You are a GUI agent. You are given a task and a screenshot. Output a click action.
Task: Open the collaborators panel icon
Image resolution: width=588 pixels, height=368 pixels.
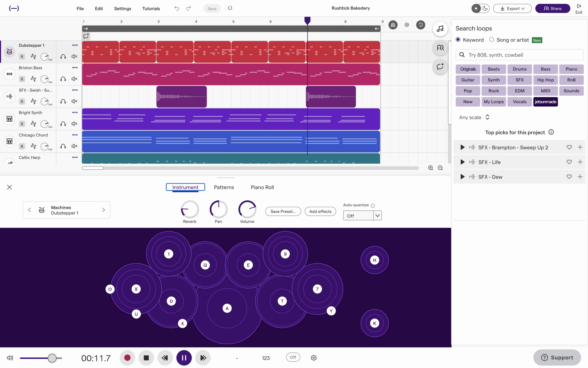coord(440,48)
